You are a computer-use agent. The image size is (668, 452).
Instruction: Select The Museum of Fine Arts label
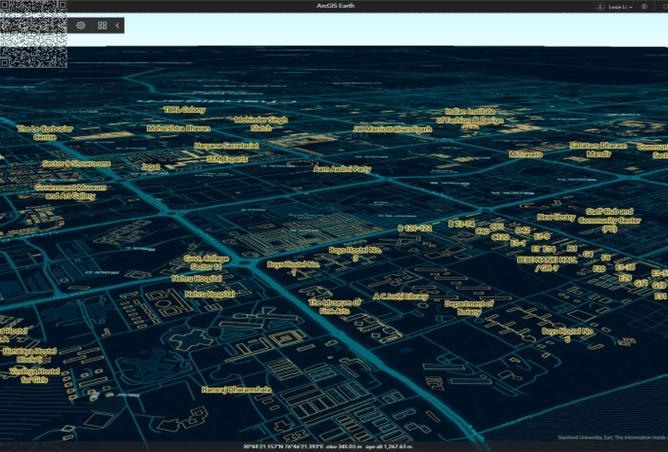pyautogui.click(x=335, y=307)
